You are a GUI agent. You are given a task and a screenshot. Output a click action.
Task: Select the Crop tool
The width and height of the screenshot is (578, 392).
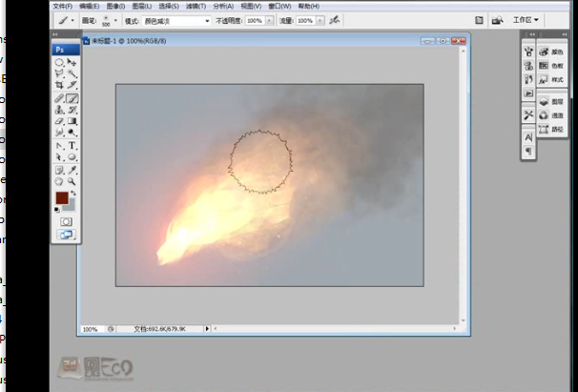pos(59,86)
